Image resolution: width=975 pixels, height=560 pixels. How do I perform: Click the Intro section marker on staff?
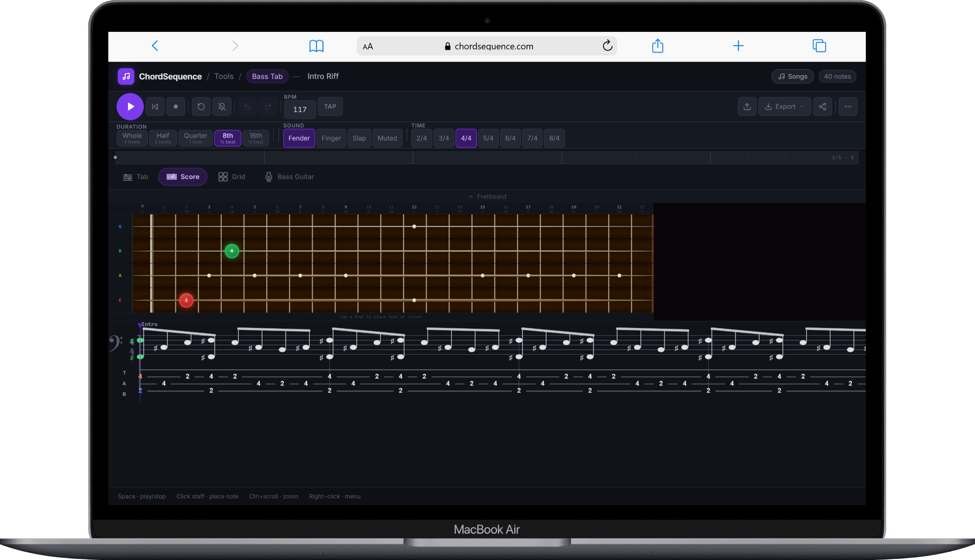click(x=149, y=324)
